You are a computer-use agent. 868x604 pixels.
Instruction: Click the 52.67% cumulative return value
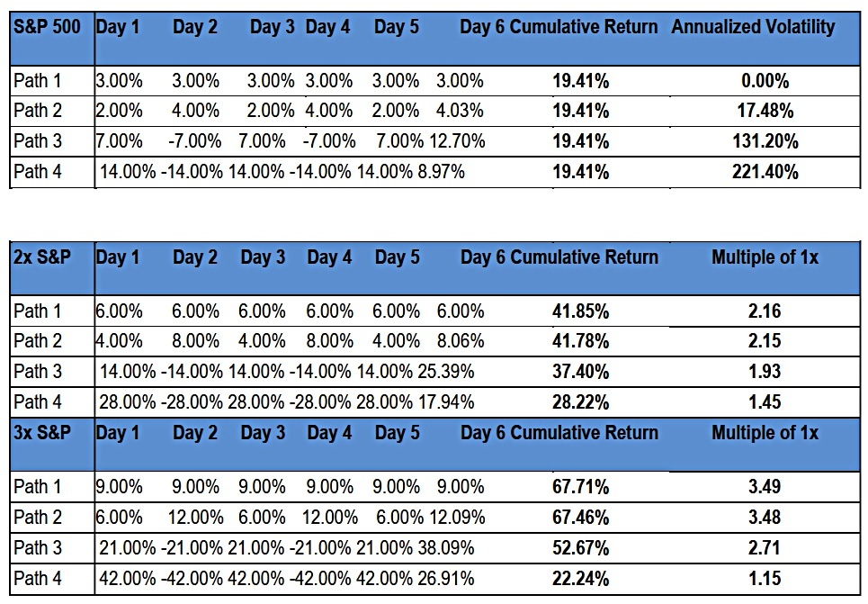coord(580,548)
